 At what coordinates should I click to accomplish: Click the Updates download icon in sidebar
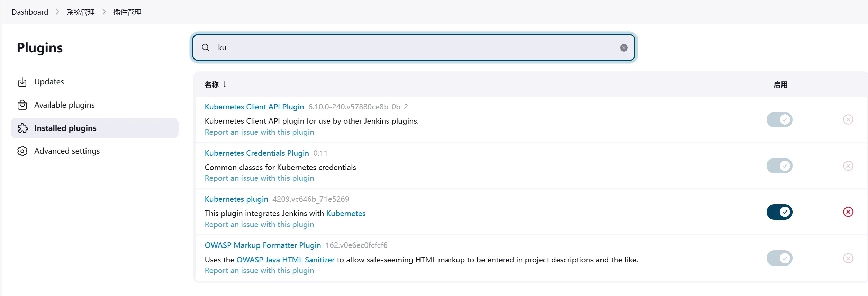click(x=22, y=82)
